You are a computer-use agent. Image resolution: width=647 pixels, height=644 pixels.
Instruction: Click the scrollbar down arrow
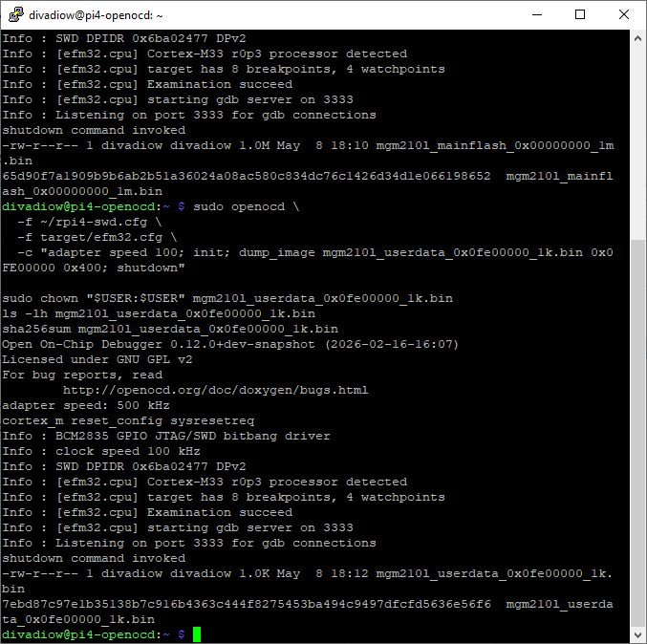pos(637,633)
